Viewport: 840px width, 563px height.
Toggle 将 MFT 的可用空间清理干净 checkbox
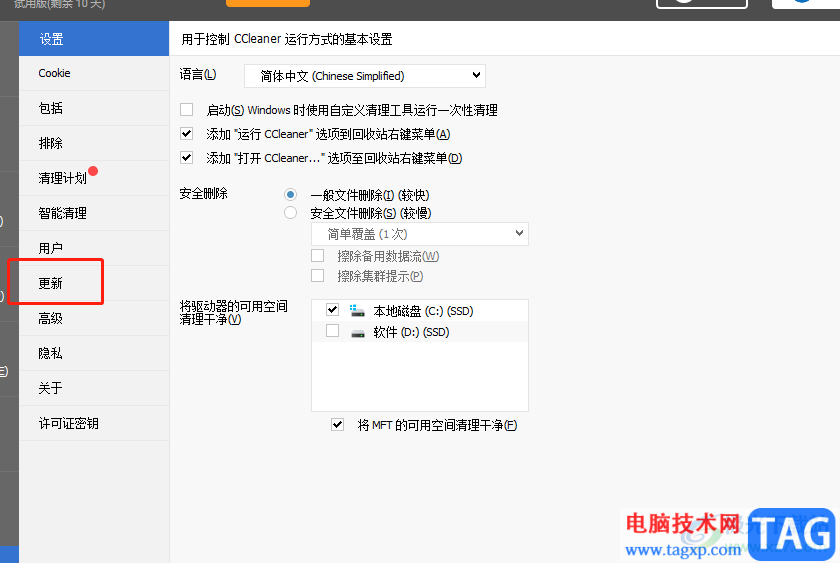pyautogui.click(x=338, y=425)
